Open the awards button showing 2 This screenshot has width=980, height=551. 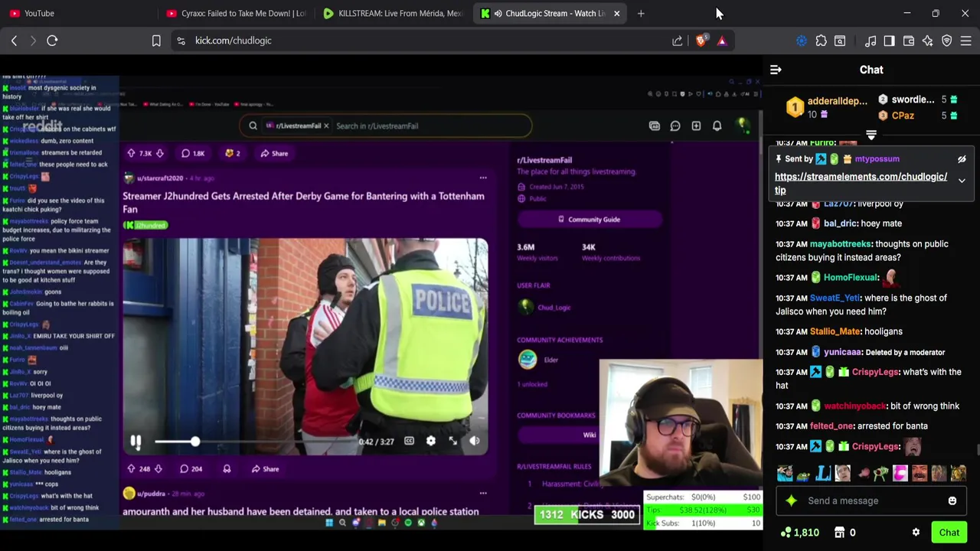pyautogui.click(x=232, y=153)
